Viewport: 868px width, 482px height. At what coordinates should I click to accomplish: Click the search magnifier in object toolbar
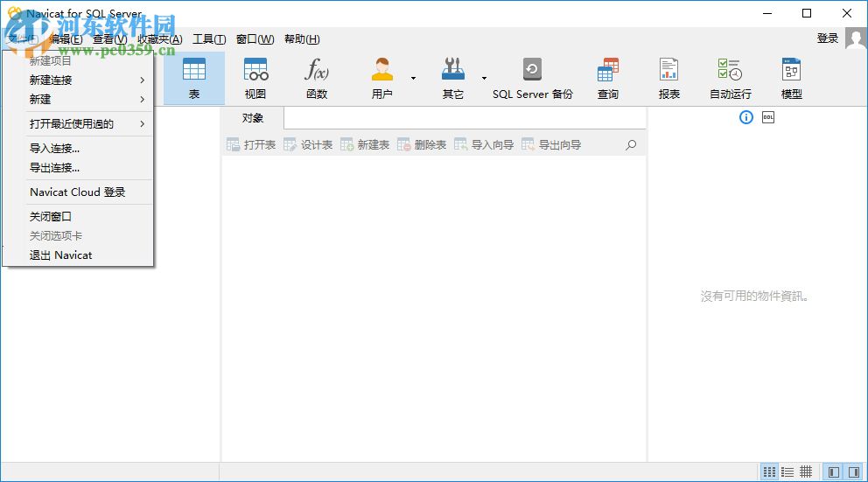[631, 145]
